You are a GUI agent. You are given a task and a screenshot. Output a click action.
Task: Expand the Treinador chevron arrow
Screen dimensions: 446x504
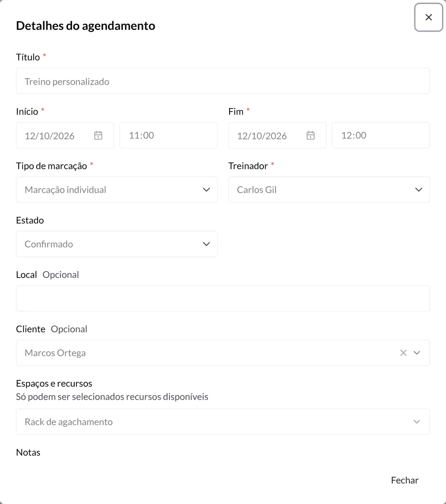419,190
